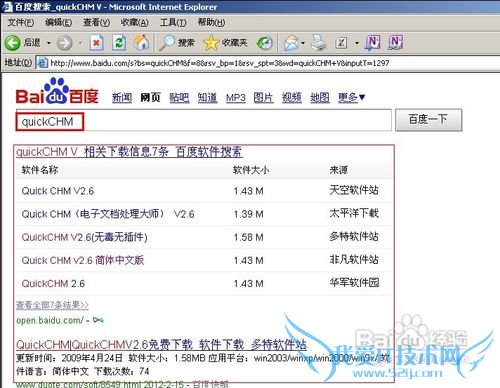Expand Baidu 更多 dropdown
The image size is (500, 388).
pyautogui.click(x=352, y=97)
